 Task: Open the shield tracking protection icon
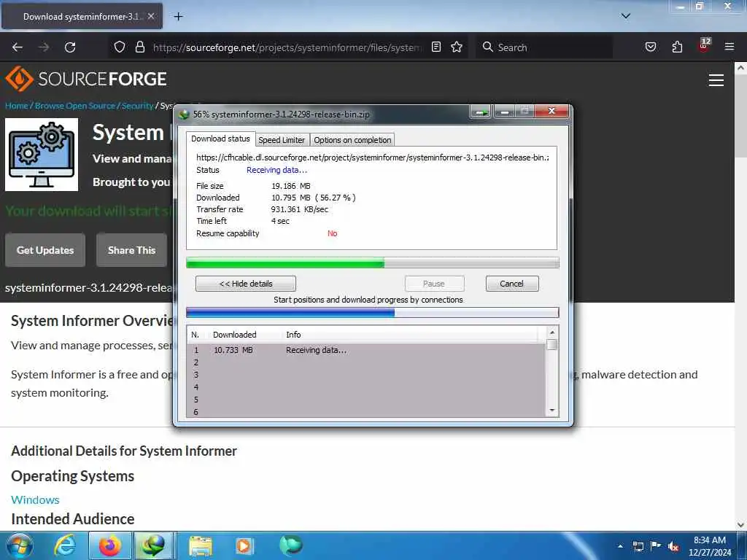tap(120, 47)
